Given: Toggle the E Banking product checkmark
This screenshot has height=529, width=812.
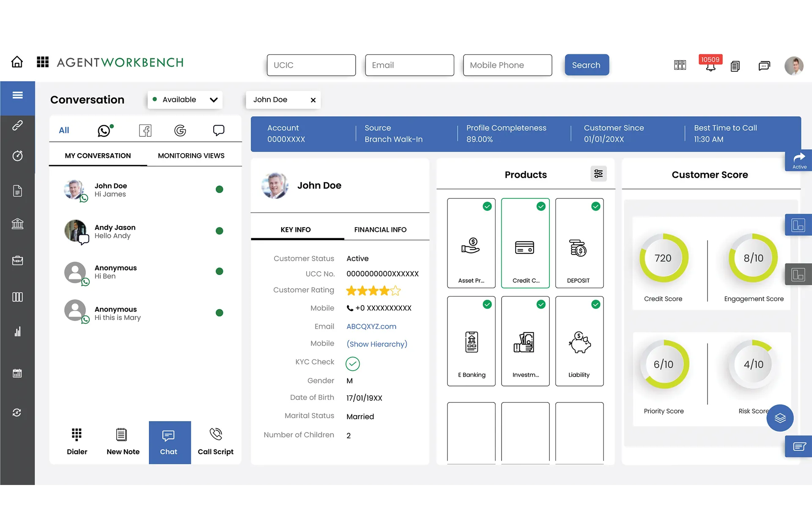Looking at the screenshot, I should coord(487,304).
